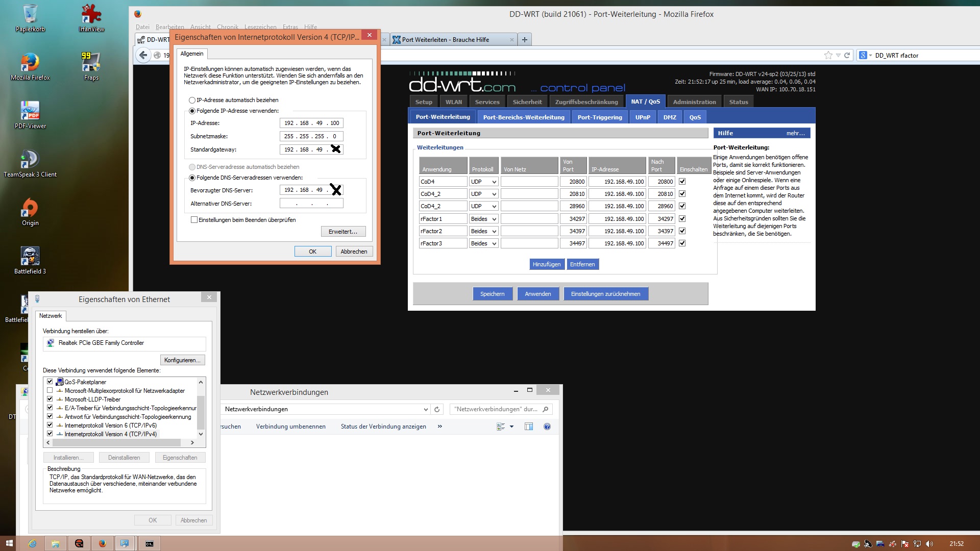Open the Administration tab in DD-WRT
Viewport: 980px width, 551px height.
coord(694,102)
